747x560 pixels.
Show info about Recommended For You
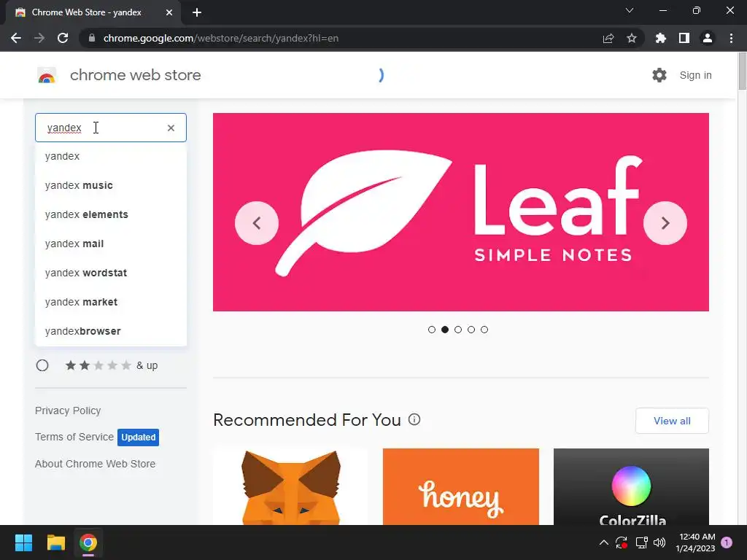pos(414,419)
